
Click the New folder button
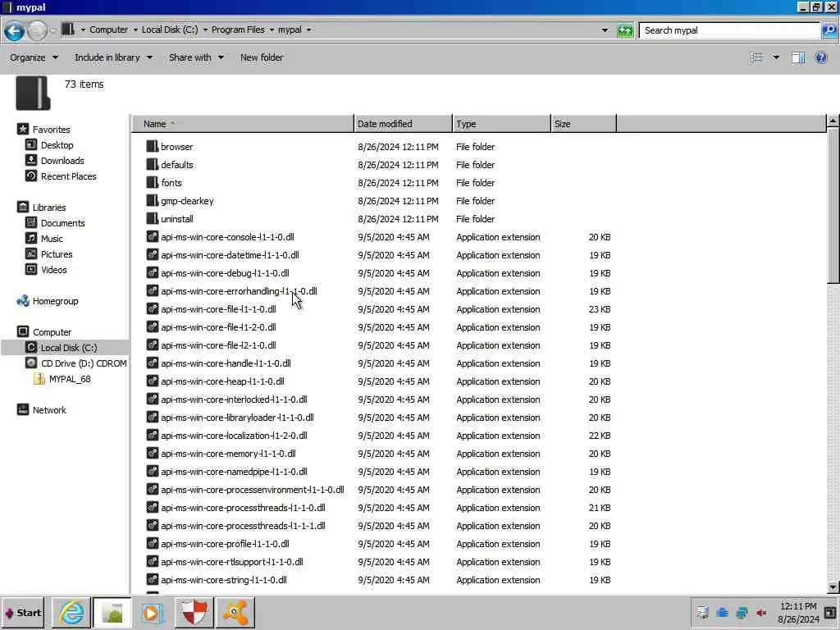pos(262,57)
